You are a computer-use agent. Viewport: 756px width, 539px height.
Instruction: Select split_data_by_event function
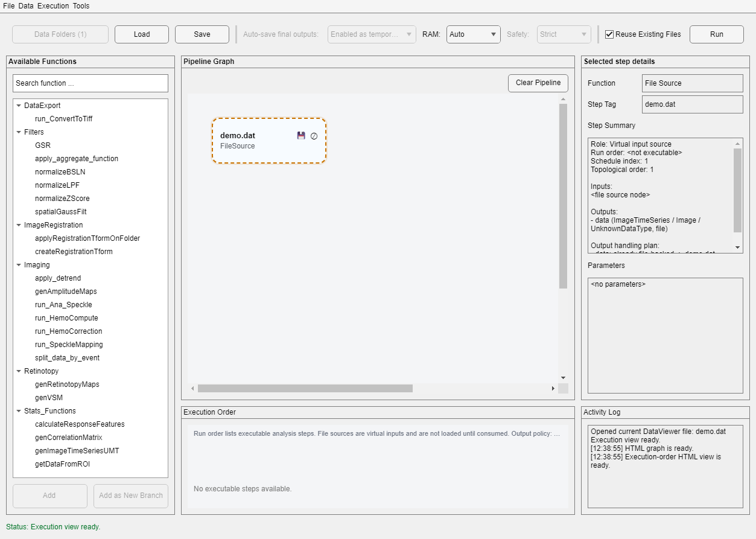[67, 358]
